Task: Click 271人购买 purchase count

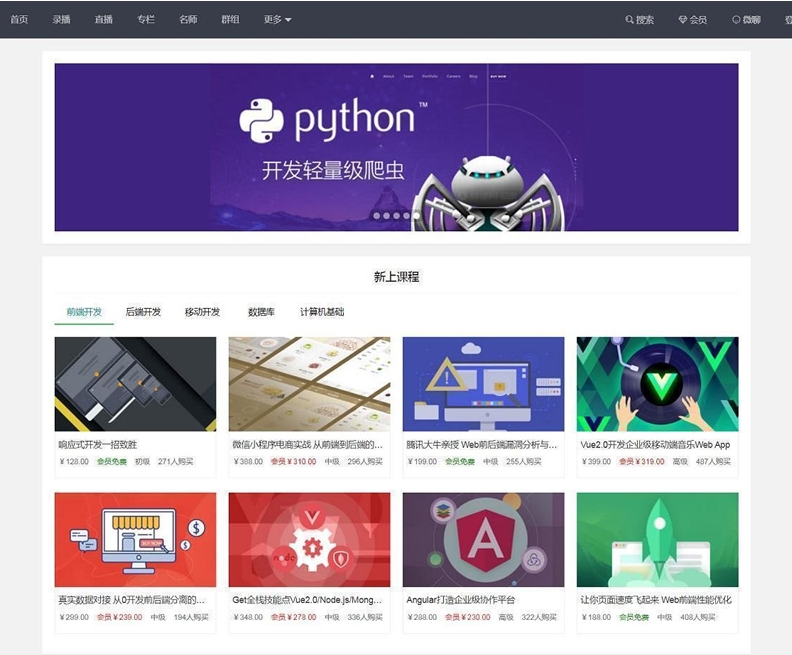Action: click(175, 462)
